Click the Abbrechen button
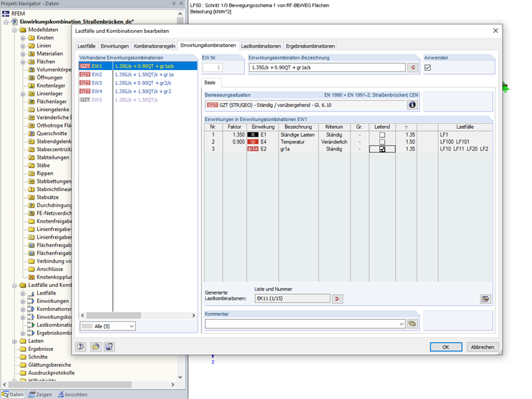Screen dimensions: 532x399 point(482,346)
